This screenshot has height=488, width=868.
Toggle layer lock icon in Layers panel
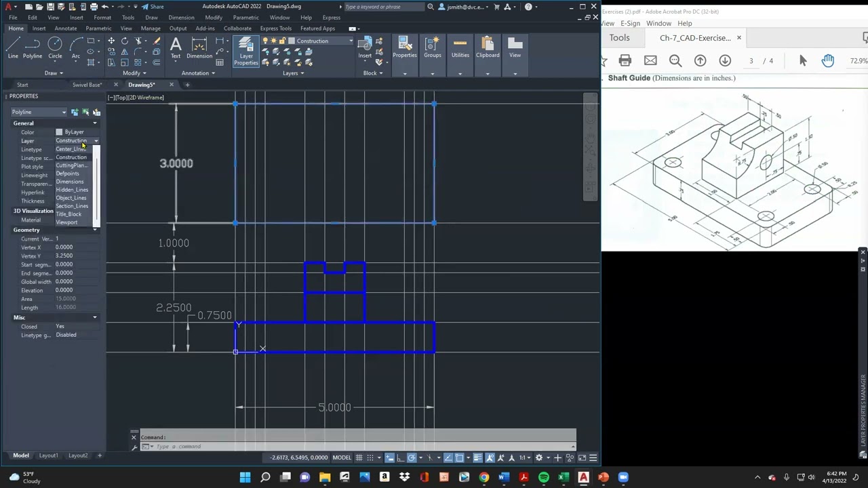click(281, 41)
